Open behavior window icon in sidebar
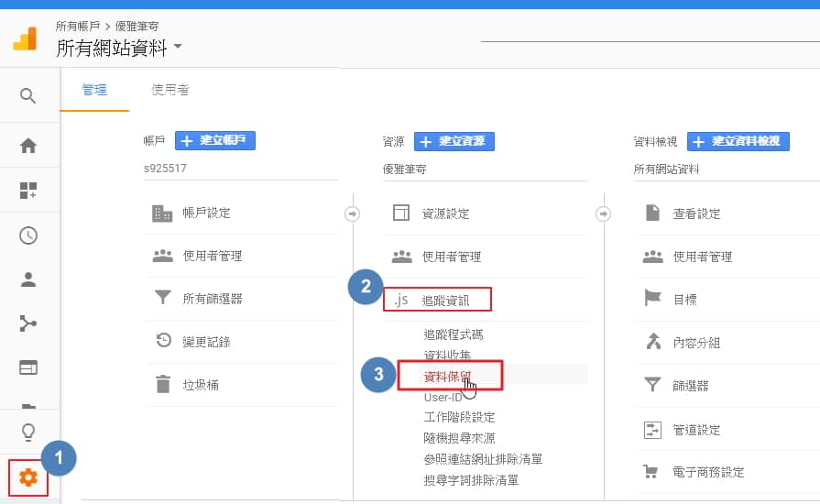The width and height of the screenshot is (820, 504). click(28, 367)
